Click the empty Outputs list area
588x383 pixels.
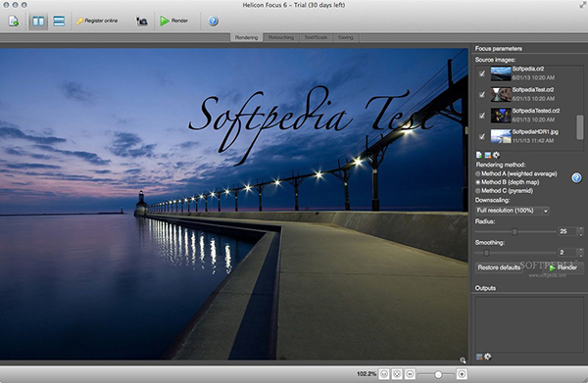(529, 324)
